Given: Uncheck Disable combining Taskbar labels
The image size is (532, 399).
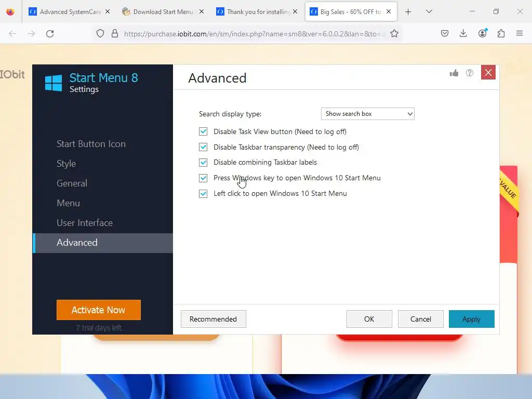Looking at the screenshot, I should coord(203,163).
